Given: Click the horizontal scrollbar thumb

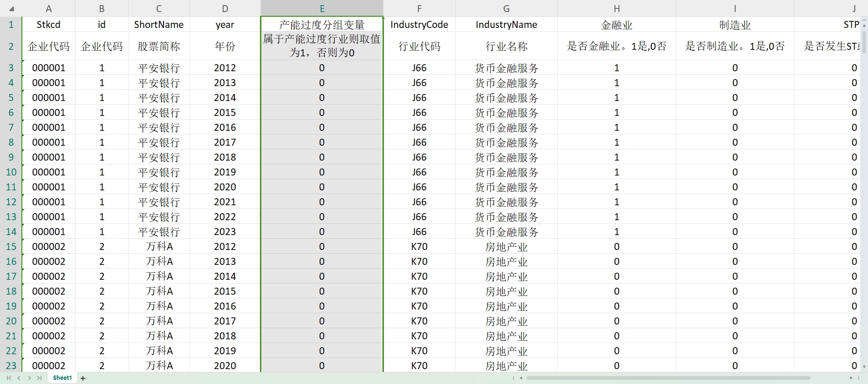Looking at the screenshot, I should pyautogui.click(x=668, y=378).
